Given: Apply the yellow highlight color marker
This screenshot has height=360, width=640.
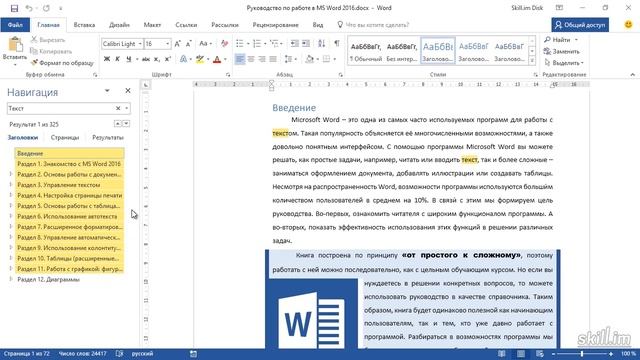Looking at the screenshot, I should pyautogui.click(x=200, y=60).
